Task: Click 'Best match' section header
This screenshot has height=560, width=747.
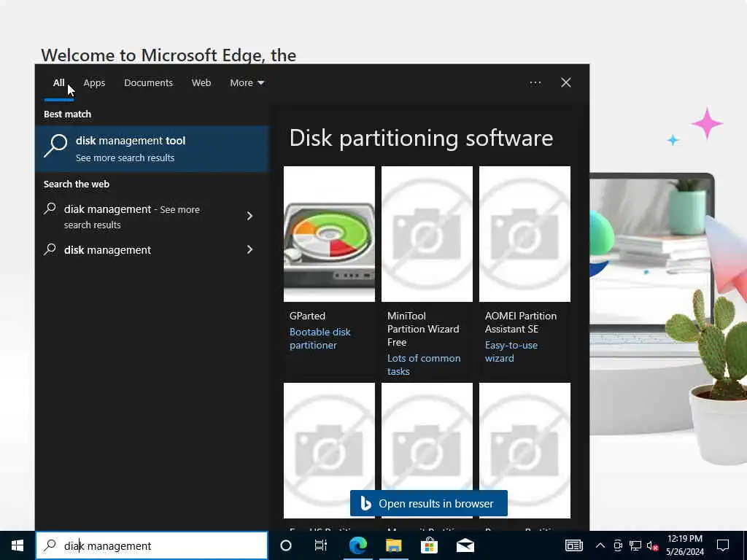Action: pos(67,114)
